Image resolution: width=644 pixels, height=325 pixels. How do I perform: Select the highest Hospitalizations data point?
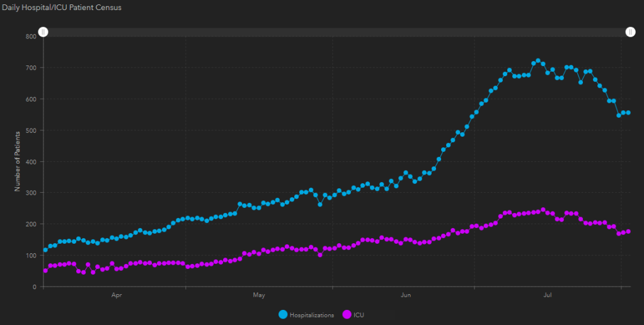(x=538, y=61)
